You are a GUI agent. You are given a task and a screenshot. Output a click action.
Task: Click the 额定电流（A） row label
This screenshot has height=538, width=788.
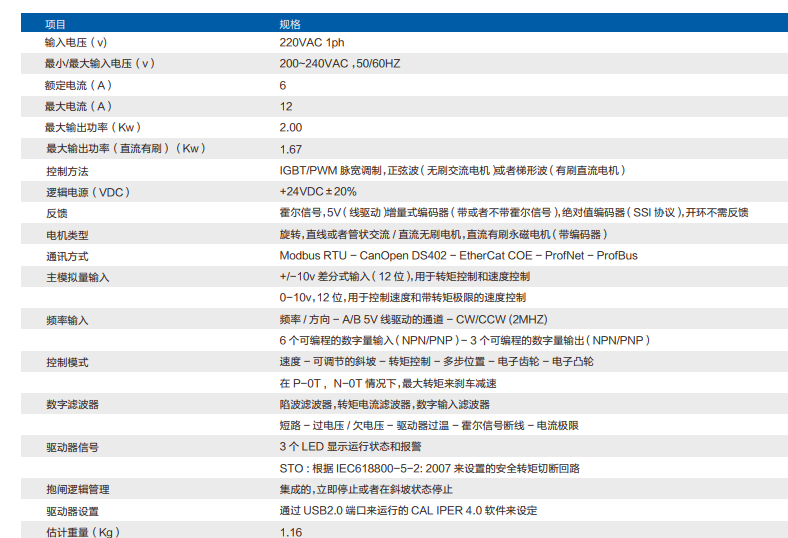78,85
